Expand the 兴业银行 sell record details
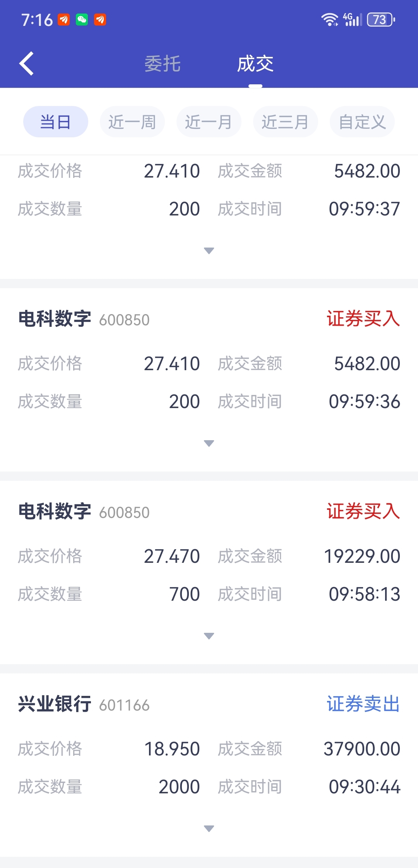 tap(209, 829)
